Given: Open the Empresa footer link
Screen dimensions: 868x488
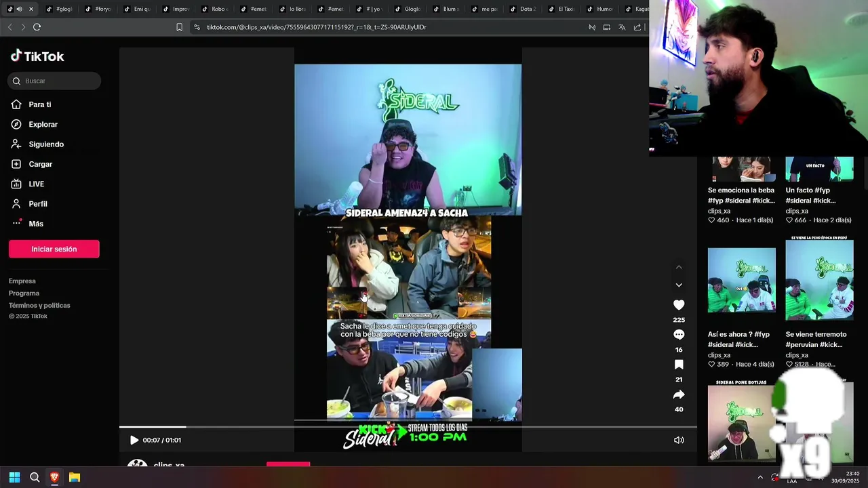Looking at the screenshot, I should tap(22, 281).
